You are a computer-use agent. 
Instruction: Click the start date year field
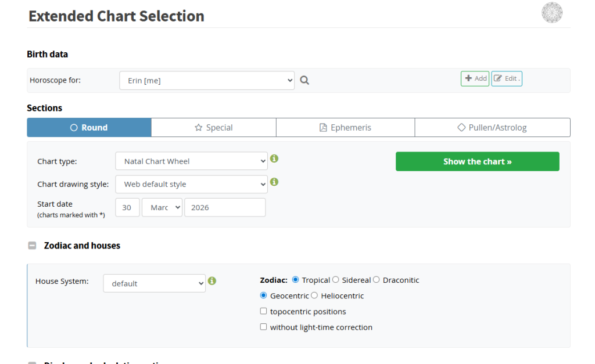224,207
